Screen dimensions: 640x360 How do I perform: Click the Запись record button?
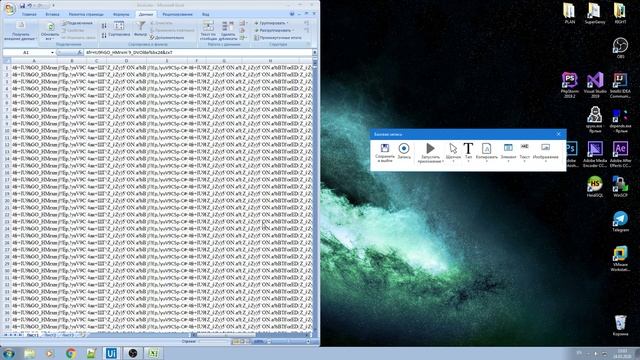pyautogui.click(x=404, y=151)
